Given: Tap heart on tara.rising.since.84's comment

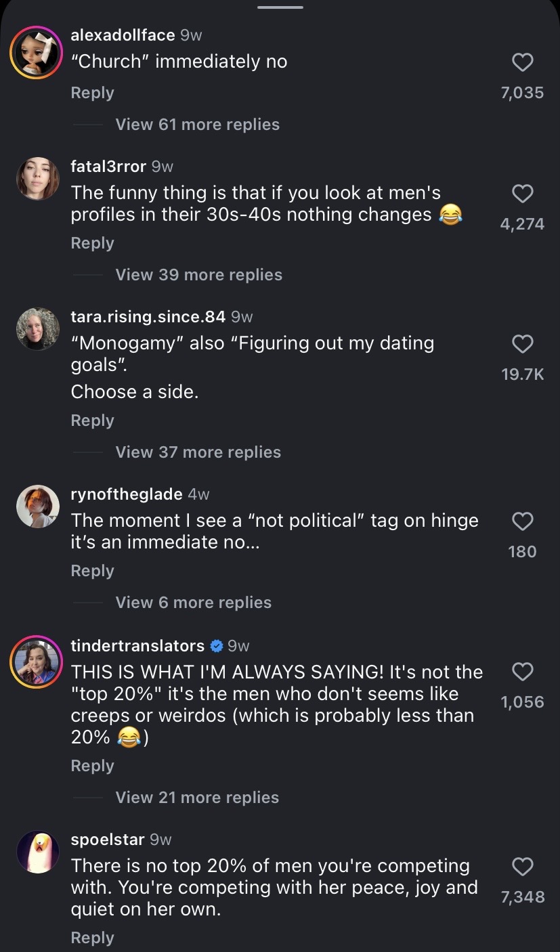Looking at the screenshot, I should point(522,345).
